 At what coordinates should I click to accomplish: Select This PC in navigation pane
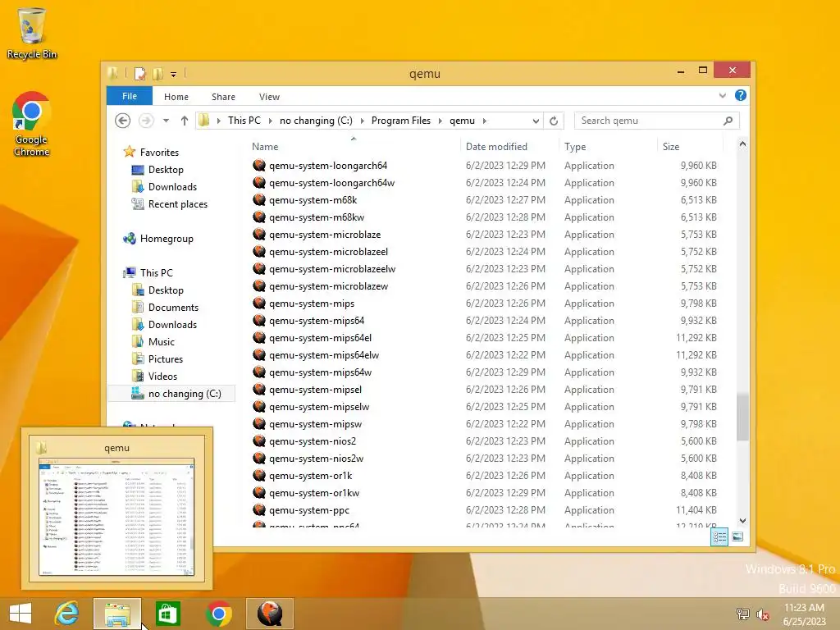coord(156,272)
